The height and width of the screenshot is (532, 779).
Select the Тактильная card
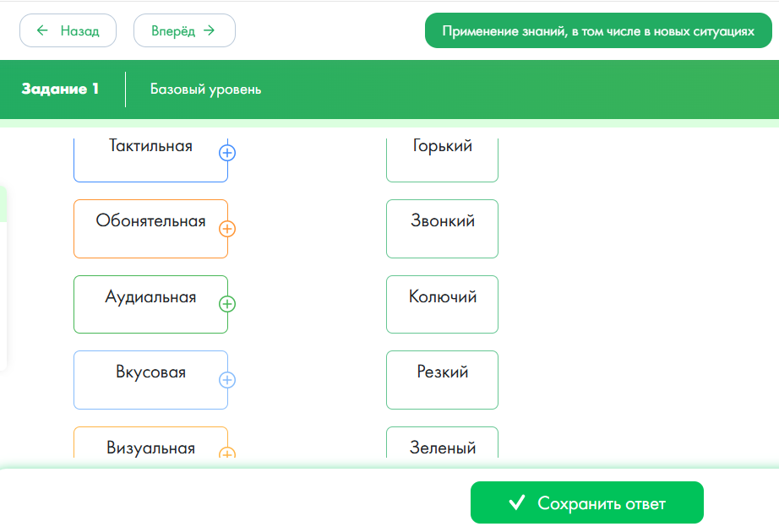tap(150, 156)
